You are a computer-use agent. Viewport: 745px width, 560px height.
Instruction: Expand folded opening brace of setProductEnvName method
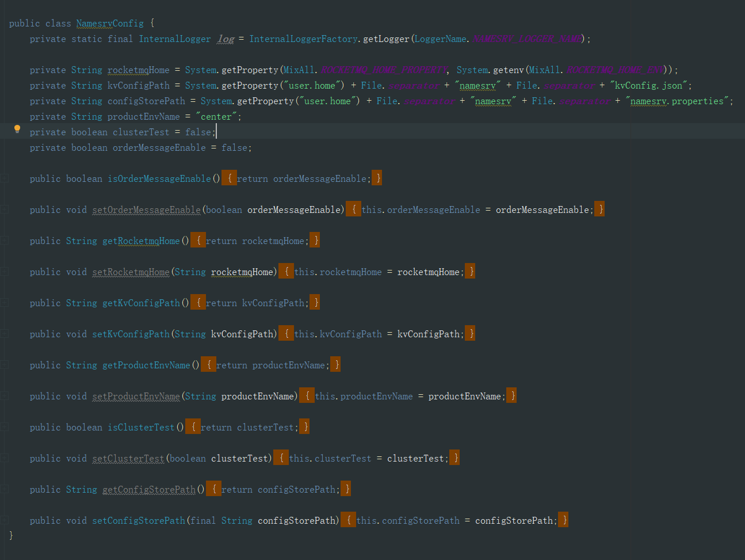tap(307, 396)
